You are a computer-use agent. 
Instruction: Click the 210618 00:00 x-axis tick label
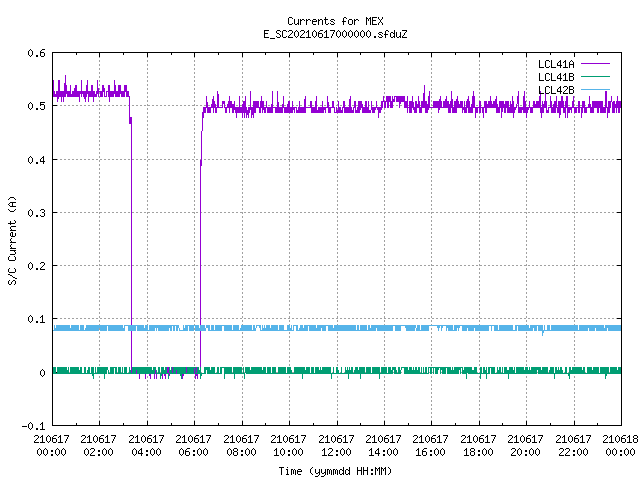coord(620,445)
